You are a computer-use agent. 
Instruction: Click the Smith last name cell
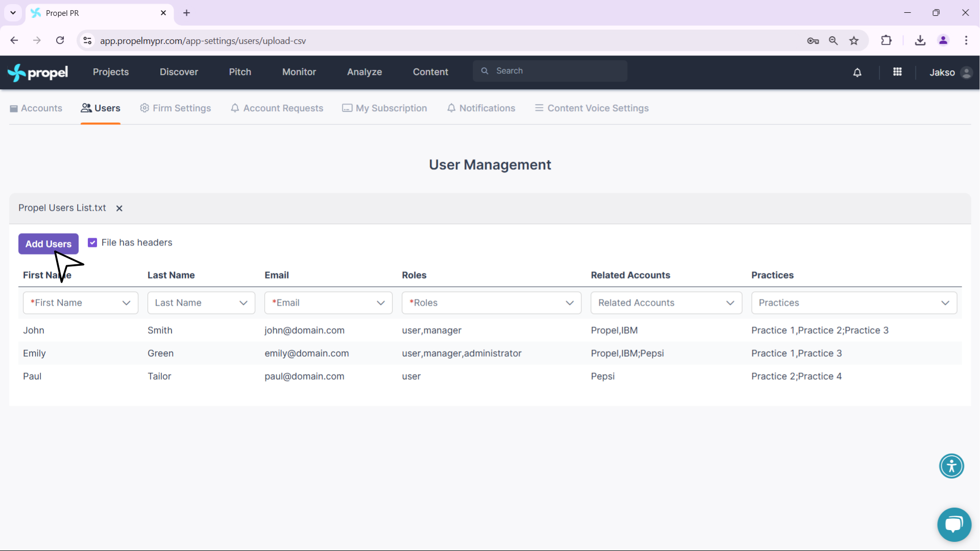pos(160,331)
